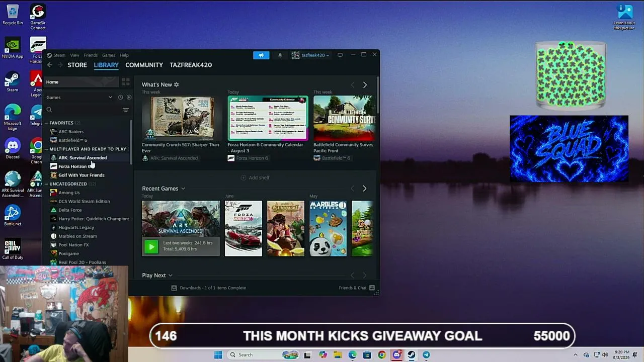Click Add shelf button
644x362 pixels.
click(x=255, y=177)
